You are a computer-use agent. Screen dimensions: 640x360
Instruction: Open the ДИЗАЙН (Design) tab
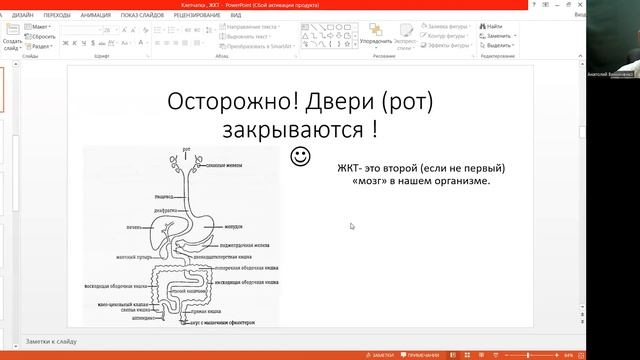(22, 15)
